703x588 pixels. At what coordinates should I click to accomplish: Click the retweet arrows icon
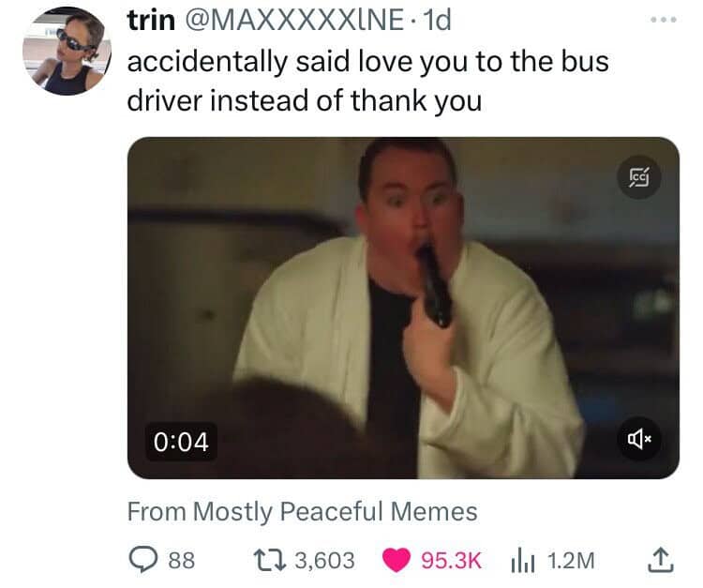point(269,560)
